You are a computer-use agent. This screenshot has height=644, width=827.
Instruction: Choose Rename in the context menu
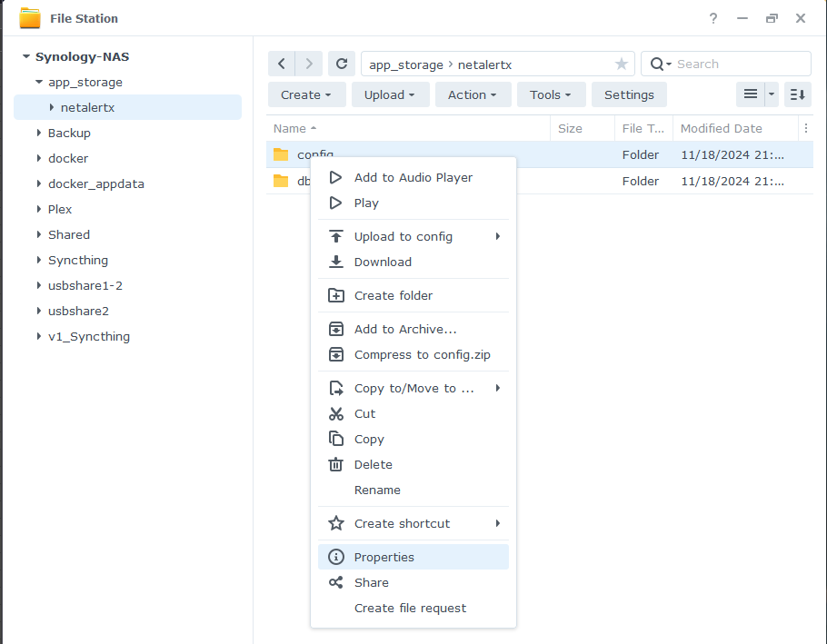[377, 490]
